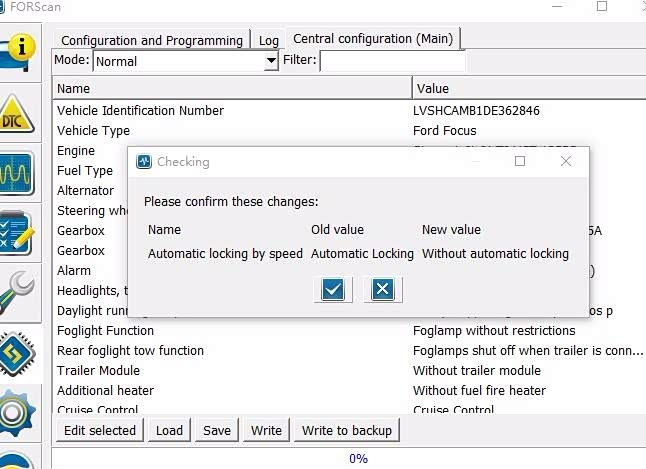Click the Automatic Locking old value

point(362,253)
